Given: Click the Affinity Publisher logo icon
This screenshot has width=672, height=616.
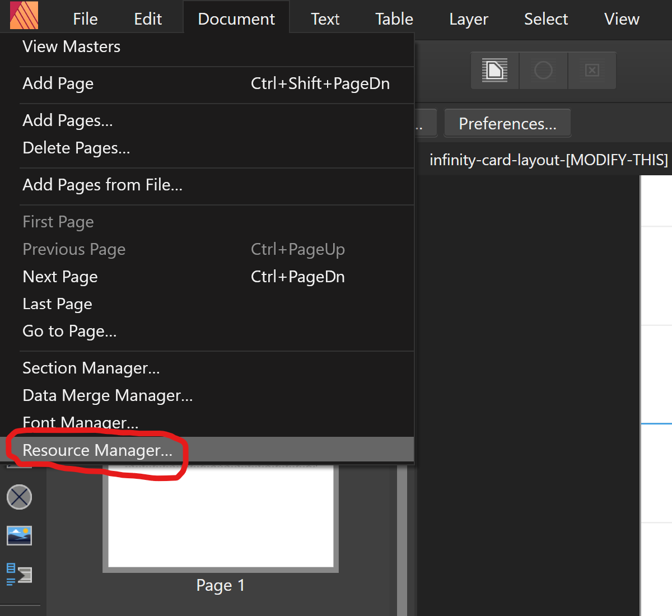Looking at the screenshot, I should pyautogui.click(x=24, y=15).
